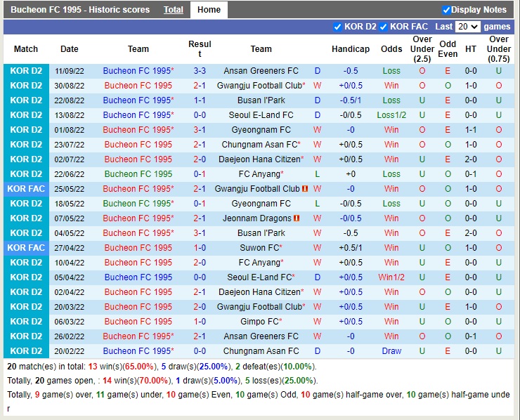Screen dimensions: 520x420
Task: Uncheck the KOR D2 filter checkbox
Action: point(337,27)
